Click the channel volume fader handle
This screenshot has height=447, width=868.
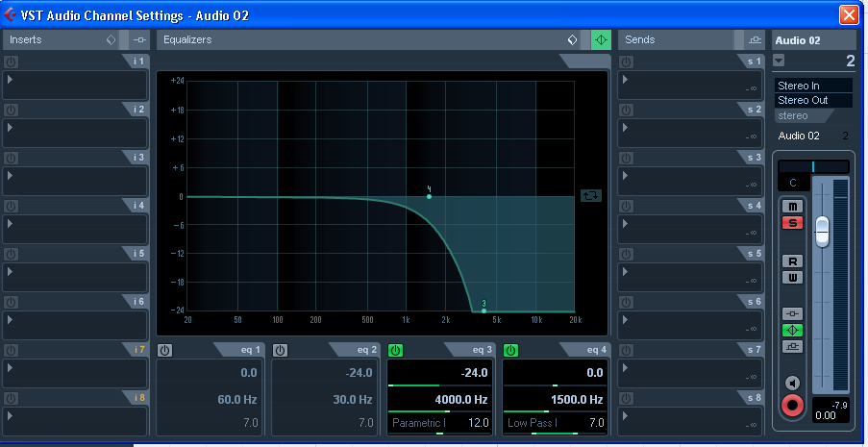point(823,232)
